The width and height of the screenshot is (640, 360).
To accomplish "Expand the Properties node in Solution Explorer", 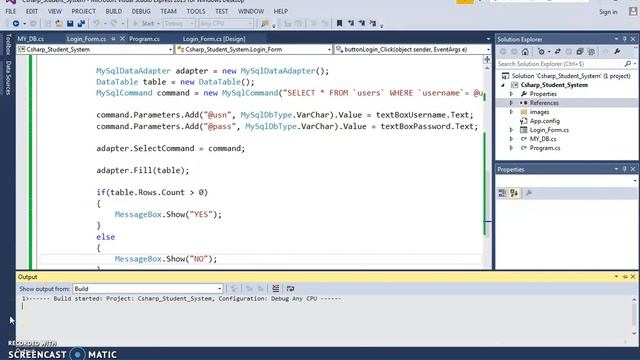I will pyautogui.click(x=511, y=94).
